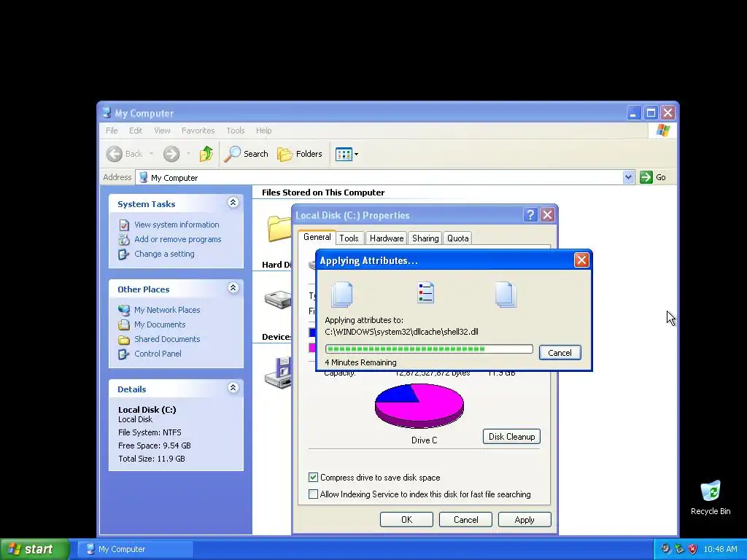Open the View menu
Image resolution: width=747 pixels, height=560 pixels.
tap(162, 131)
